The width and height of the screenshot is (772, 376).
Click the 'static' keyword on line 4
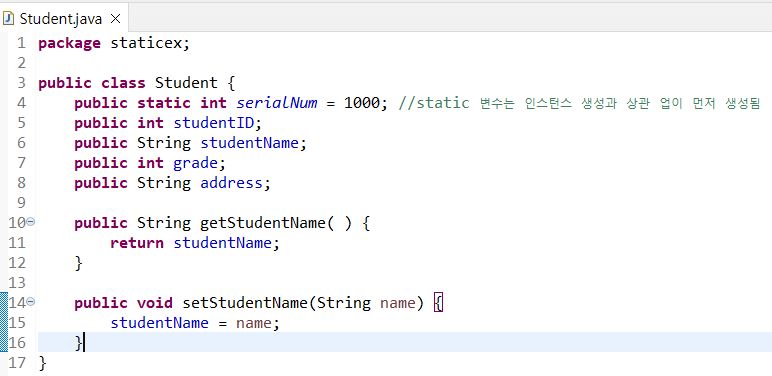(x=164, y=103)
